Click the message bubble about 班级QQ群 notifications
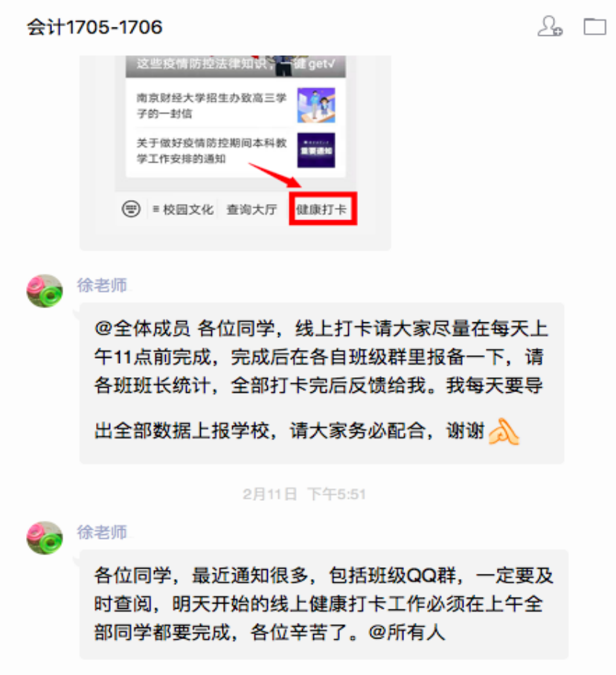This screenshot has height=675, width=616. click(x=324, y=604)
